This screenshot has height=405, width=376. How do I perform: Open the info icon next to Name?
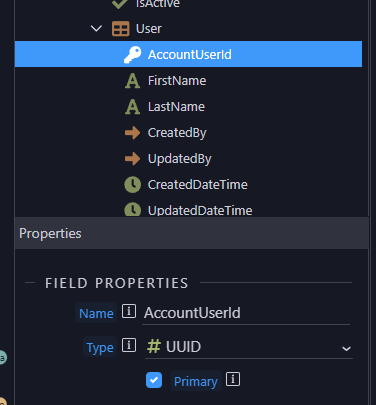click(x=129, y=311)
